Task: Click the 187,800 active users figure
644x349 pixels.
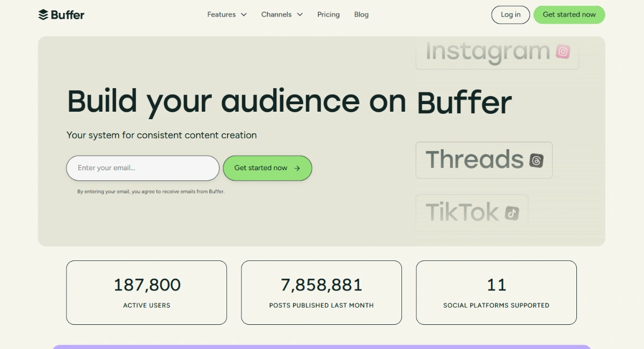Action: 147,285
